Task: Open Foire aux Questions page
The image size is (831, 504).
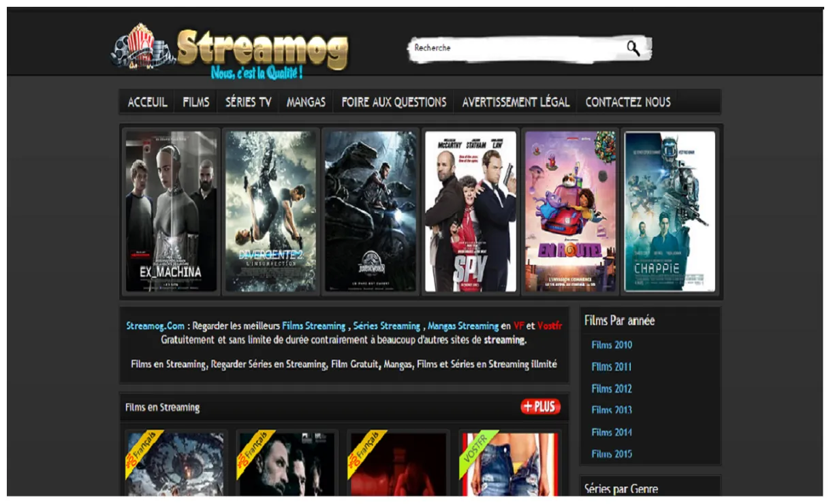Action: click(394, 102)
